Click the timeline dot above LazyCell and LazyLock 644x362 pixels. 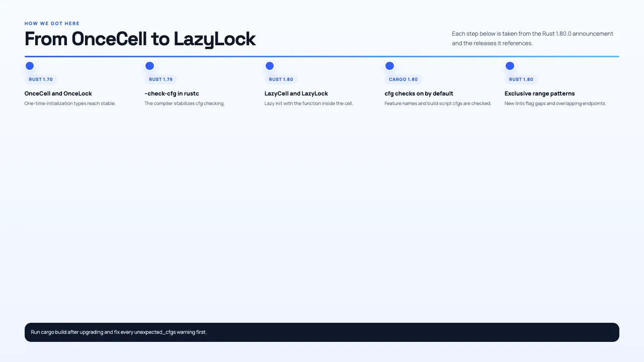coord(270,66)
